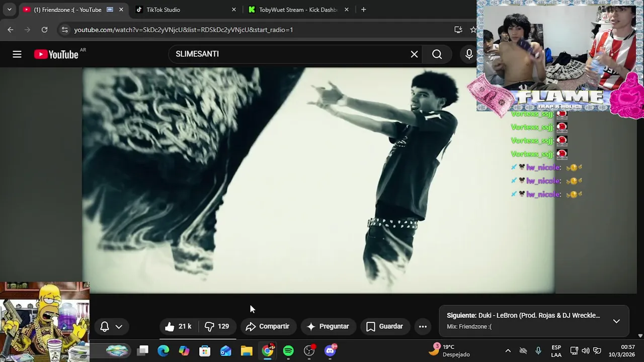This screenshot has width=644, height=362.
Task: Open Microsoft Store from taskbar
Action: [x=205, y=350]
